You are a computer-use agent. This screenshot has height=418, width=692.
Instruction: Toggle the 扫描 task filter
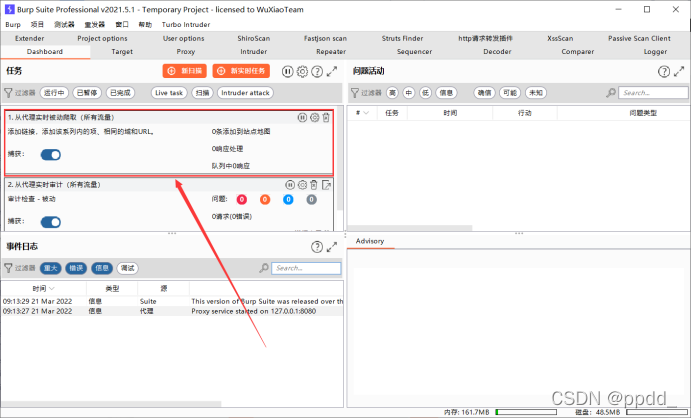[202, 93]
